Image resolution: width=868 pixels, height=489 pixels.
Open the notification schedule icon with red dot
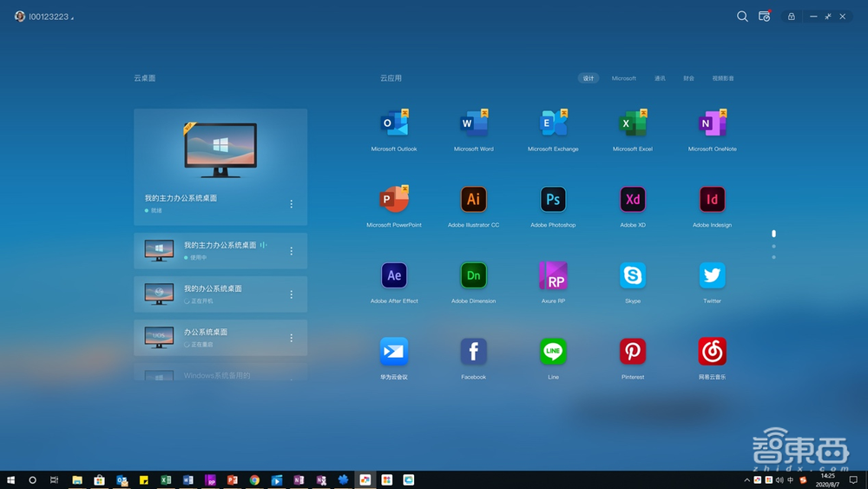[765, 17]
